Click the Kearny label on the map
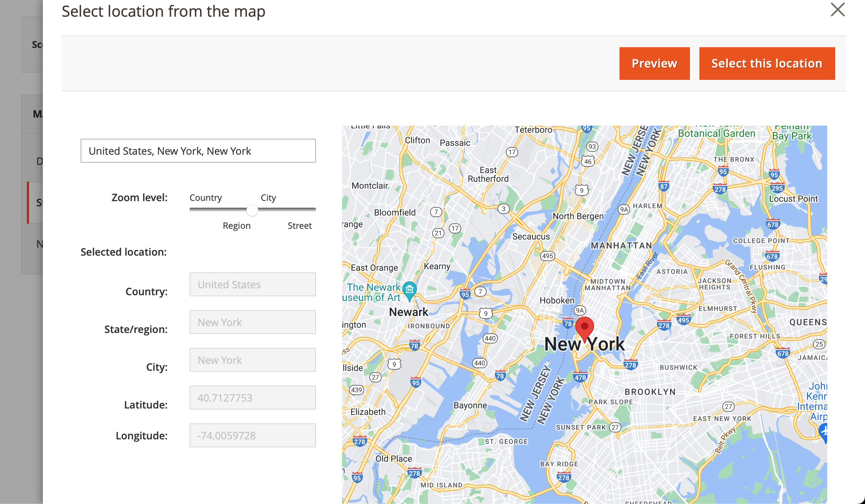The width and height of the screenshot is (865, 504). coord(437,267)
